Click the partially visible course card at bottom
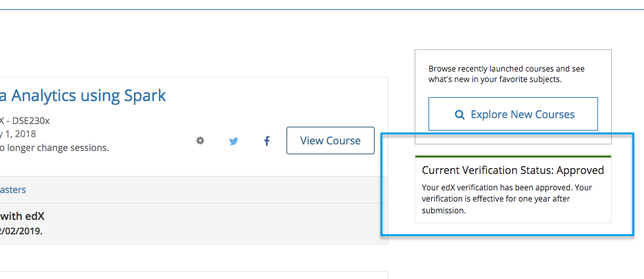Image resolution: width=644 pixels, height=279 pixels. coord(194,275)
